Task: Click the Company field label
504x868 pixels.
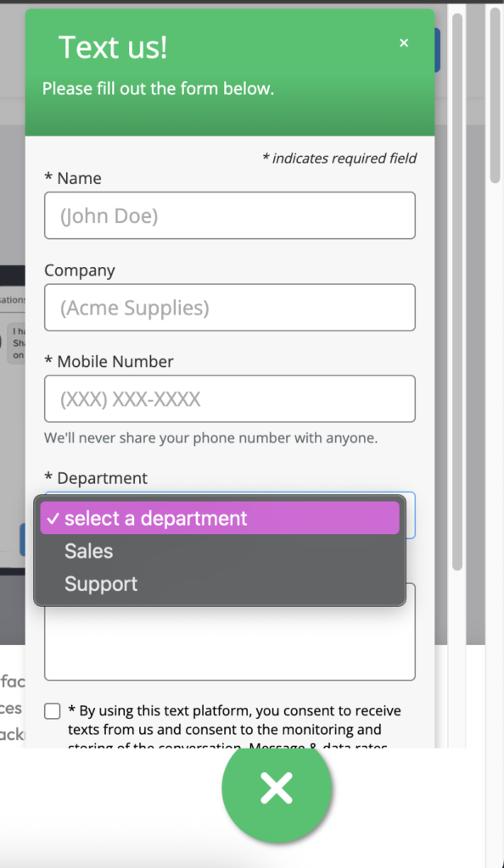Action: pyautogui.click(x=80, y=270)
